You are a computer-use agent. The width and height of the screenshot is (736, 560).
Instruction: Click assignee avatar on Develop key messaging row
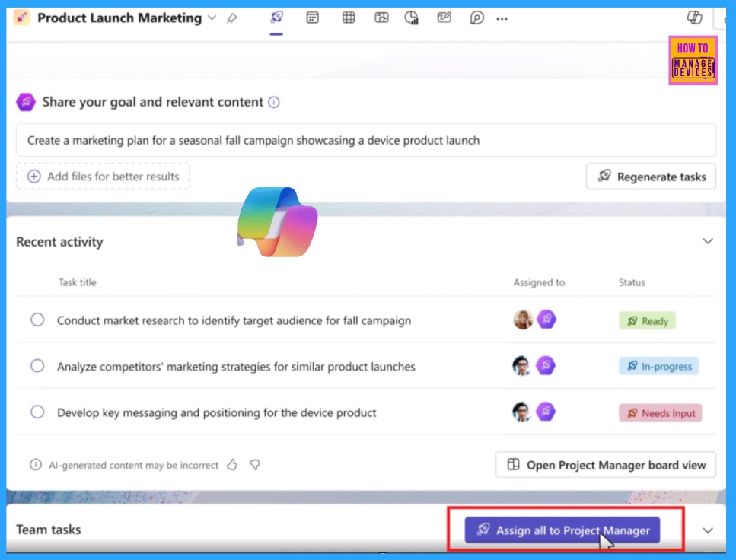coord(521,412)
